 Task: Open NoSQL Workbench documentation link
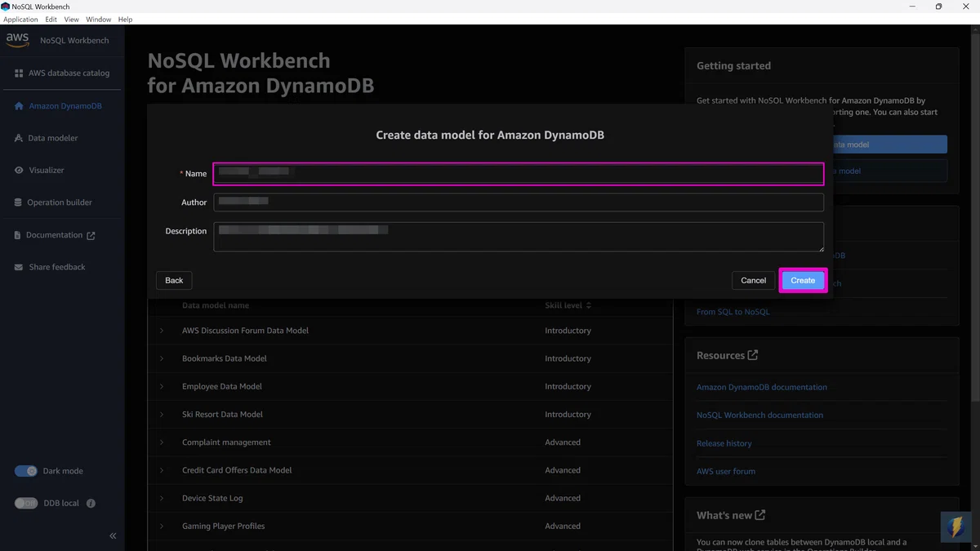[759, 415]
